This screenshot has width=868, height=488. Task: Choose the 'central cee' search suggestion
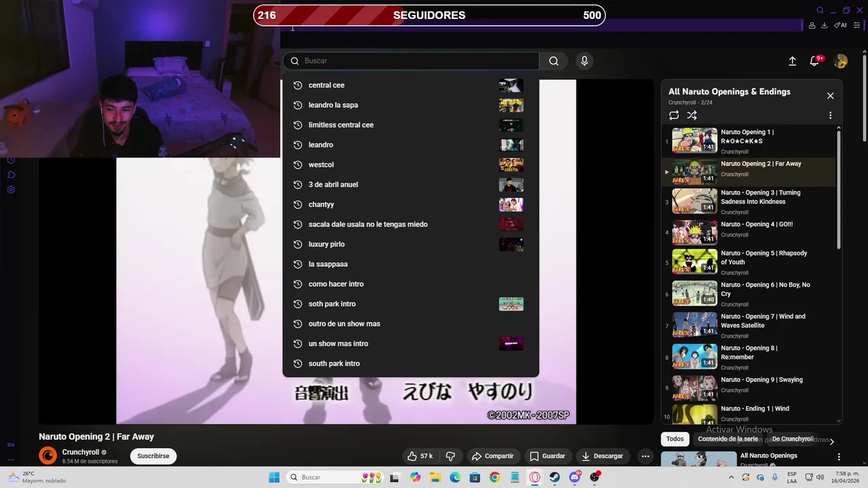[x=410, y=85]
